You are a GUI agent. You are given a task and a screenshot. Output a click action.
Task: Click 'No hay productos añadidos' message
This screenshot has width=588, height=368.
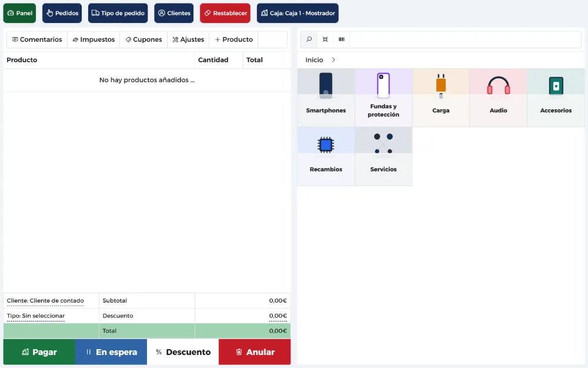tap(147, 80)
